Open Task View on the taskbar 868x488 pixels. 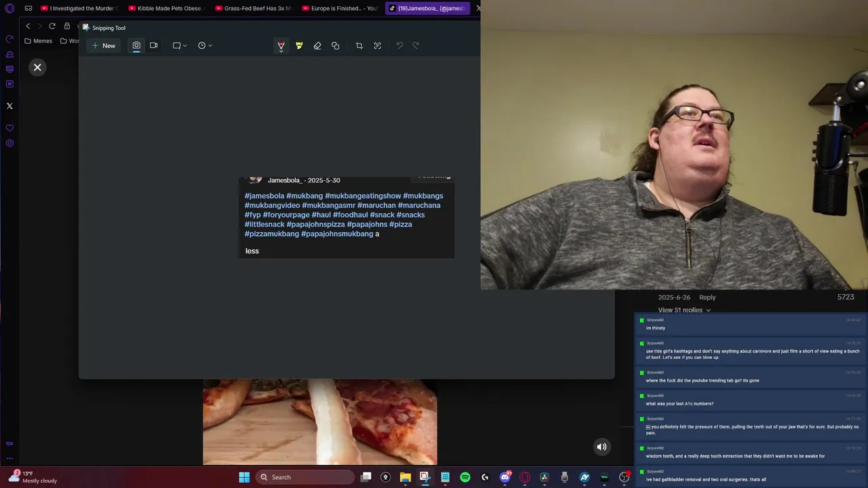[x=366, y=477]
